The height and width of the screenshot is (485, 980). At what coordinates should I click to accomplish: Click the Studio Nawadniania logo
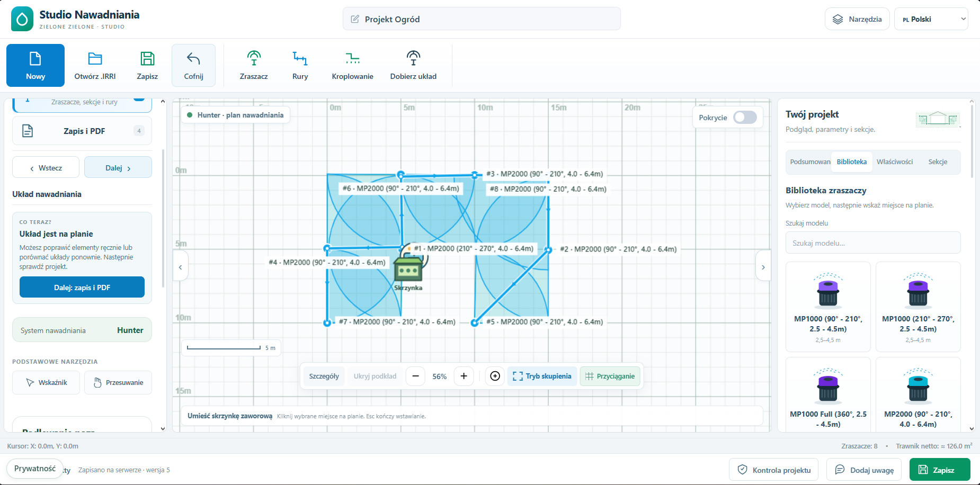tap(22, 19)
